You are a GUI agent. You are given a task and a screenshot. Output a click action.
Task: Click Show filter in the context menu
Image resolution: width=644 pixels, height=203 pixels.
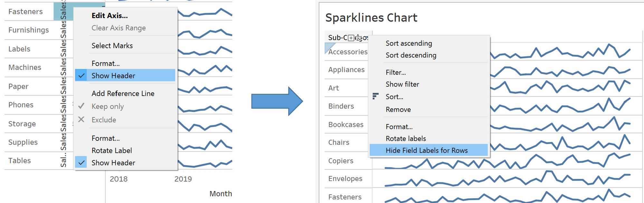click(x=402, y=84)
